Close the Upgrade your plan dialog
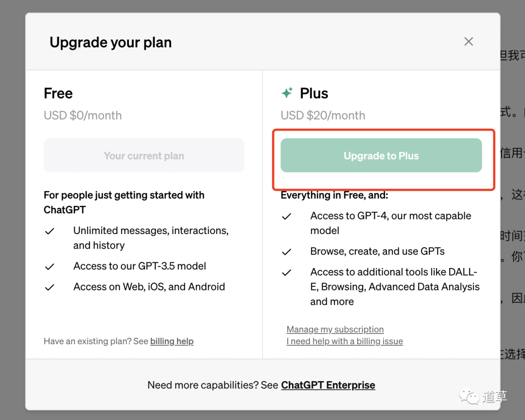This screenshot has width=525, height=420. 469,42
